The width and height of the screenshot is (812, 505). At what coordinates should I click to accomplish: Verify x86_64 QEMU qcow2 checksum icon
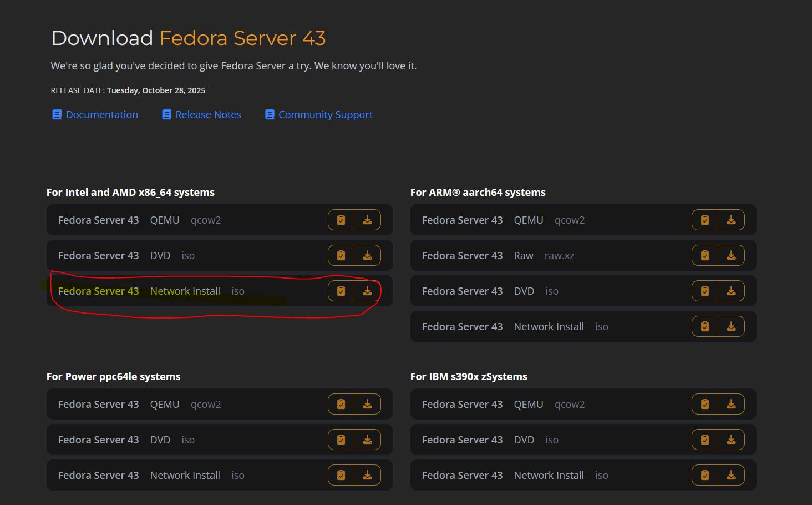pos(341,220)
